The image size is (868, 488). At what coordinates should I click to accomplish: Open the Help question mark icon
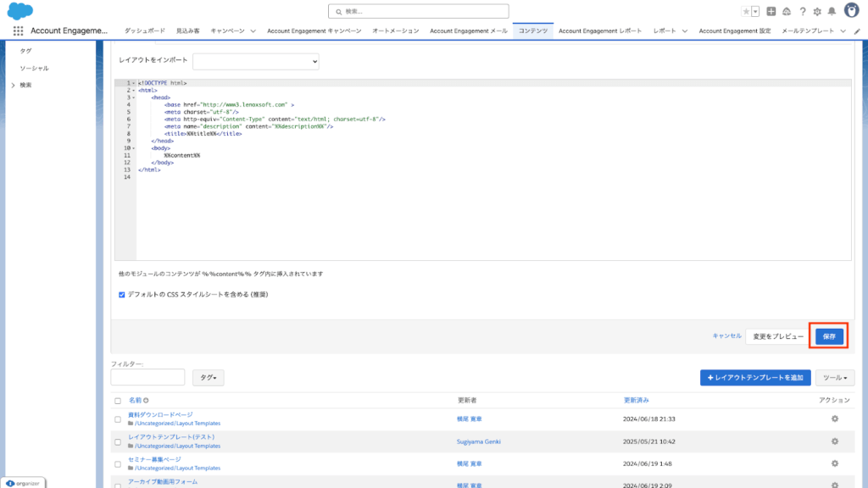(x=802, y=11)
